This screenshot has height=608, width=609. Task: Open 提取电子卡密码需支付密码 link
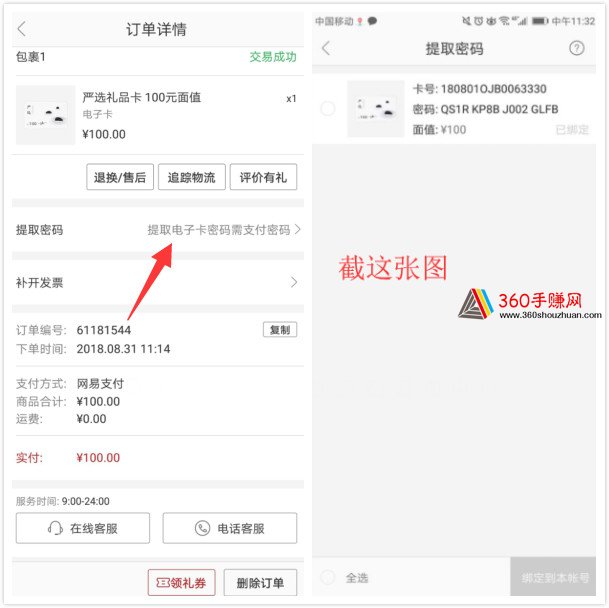[x=219, y=230]
